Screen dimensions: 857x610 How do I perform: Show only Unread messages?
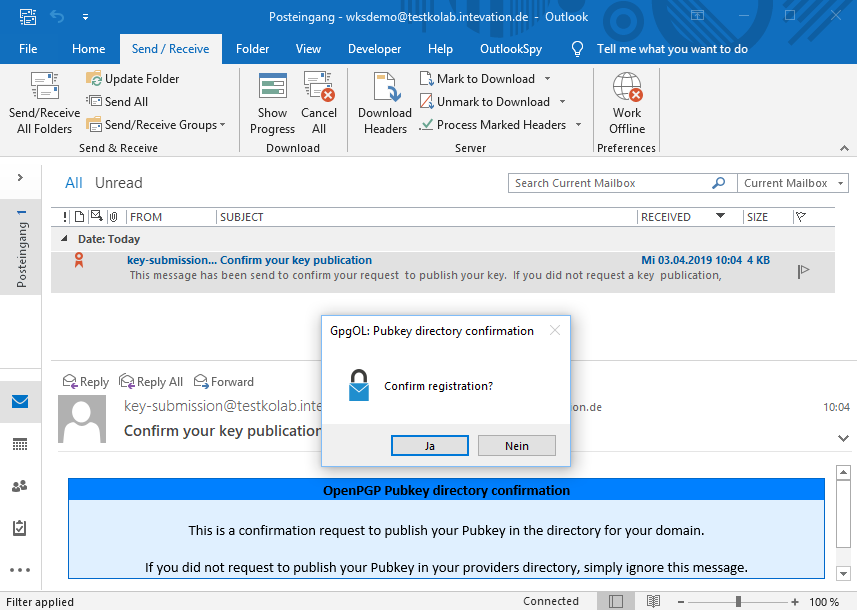118,183
